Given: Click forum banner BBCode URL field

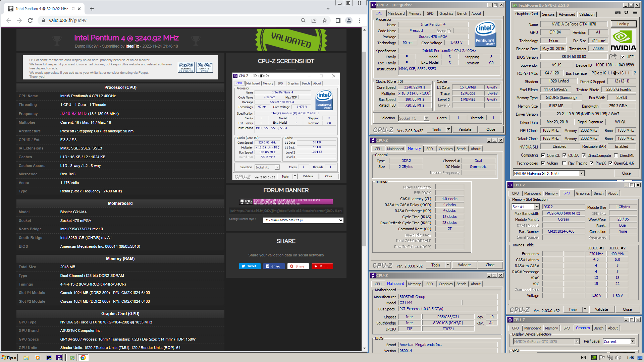Looking at the screenshot, I should pyautogui.click(x=286, y=211).
